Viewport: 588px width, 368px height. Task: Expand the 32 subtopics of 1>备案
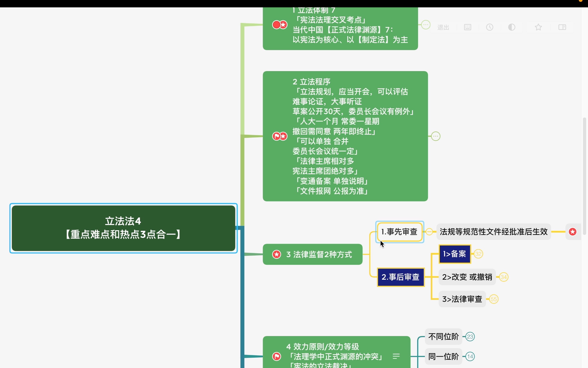click(478, 254)
